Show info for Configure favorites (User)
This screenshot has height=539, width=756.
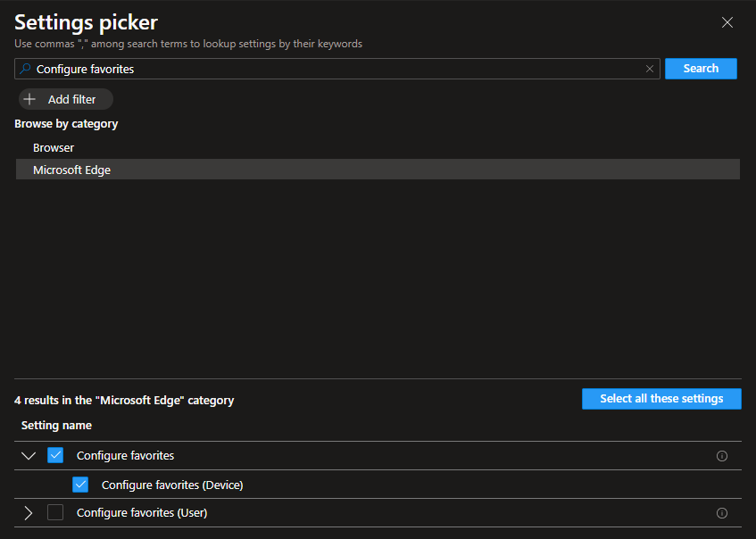click(x=722, y=513)
